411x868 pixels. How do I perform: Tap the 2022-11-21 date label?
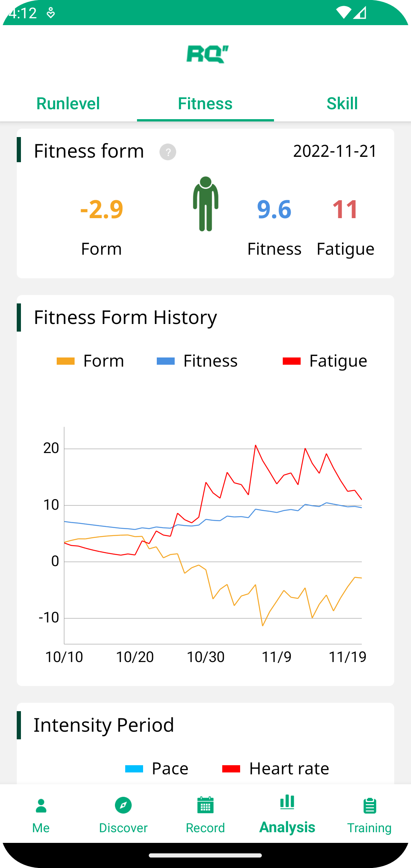pos(335,151)
